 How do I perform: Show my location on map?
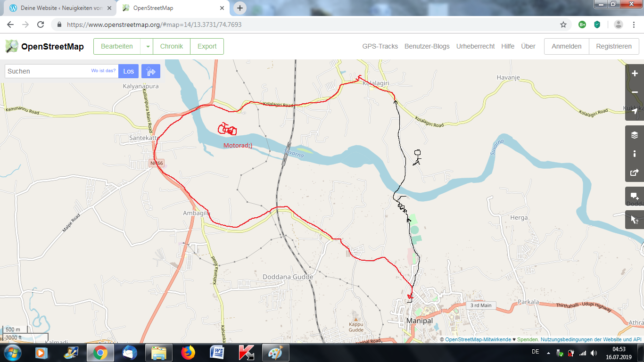635,111
